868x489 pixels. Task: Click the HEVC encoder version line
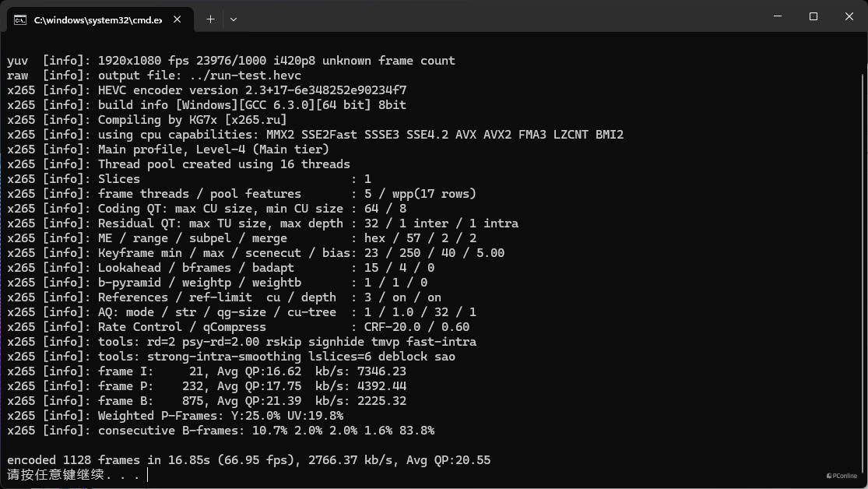[206, 90]
